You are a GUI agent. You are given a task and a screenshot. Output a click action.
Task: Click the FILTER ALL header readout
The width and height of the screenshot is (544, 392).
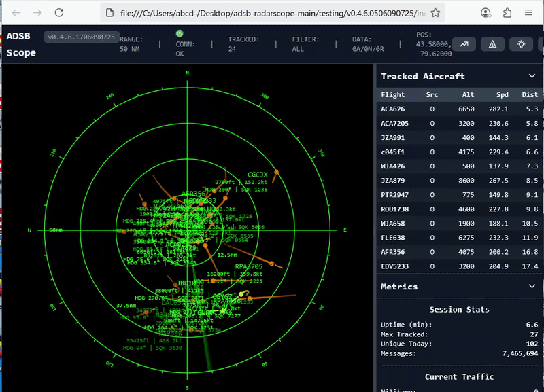pyautogui.click(x=305, y=44)
